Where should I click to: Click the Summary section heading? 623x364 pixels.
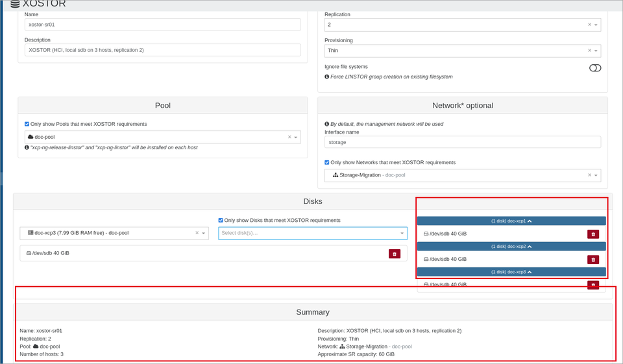point(313,312)
